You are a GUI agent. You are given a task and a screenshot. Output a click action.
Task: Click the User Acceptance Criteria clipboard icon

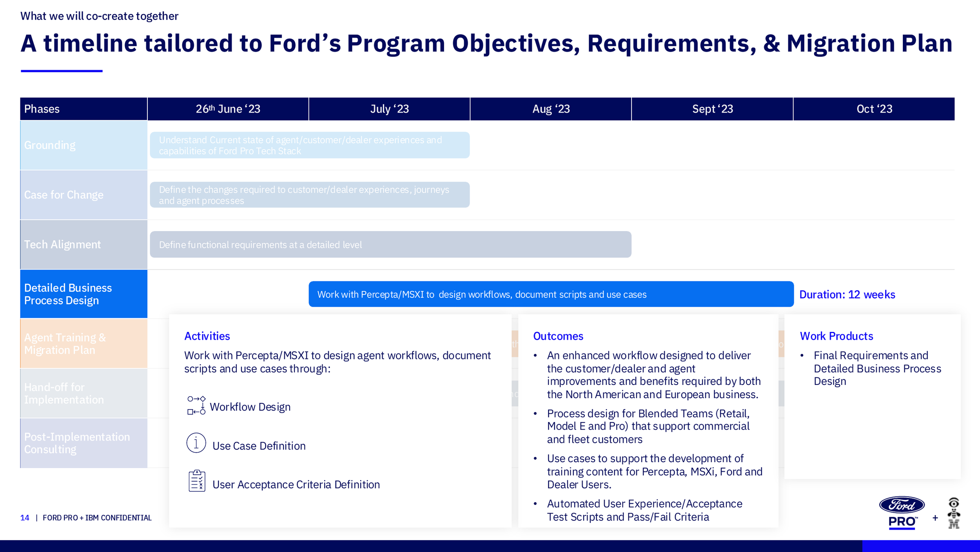coord(197,481)
